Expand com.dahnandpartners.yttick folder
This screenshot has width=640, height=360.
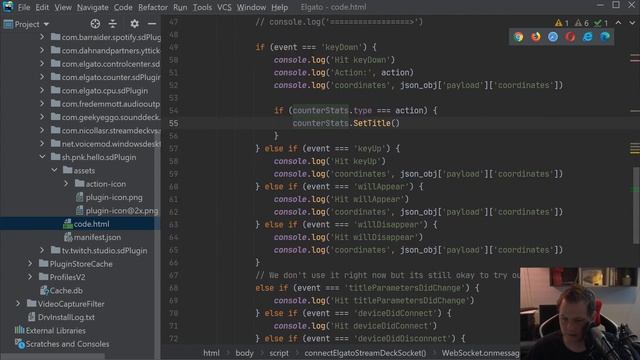pyautogui.click(x=42, y=50)
